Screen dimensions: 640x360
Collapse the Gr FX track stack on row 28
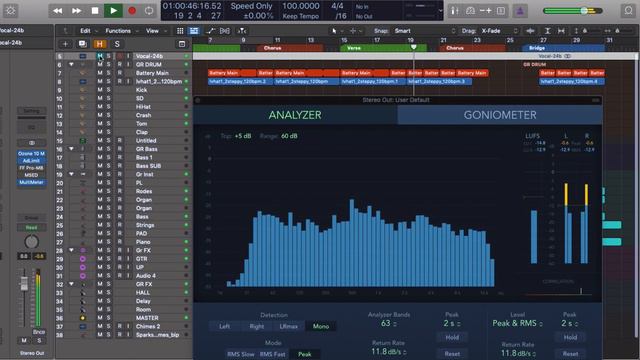coord(71,250)
